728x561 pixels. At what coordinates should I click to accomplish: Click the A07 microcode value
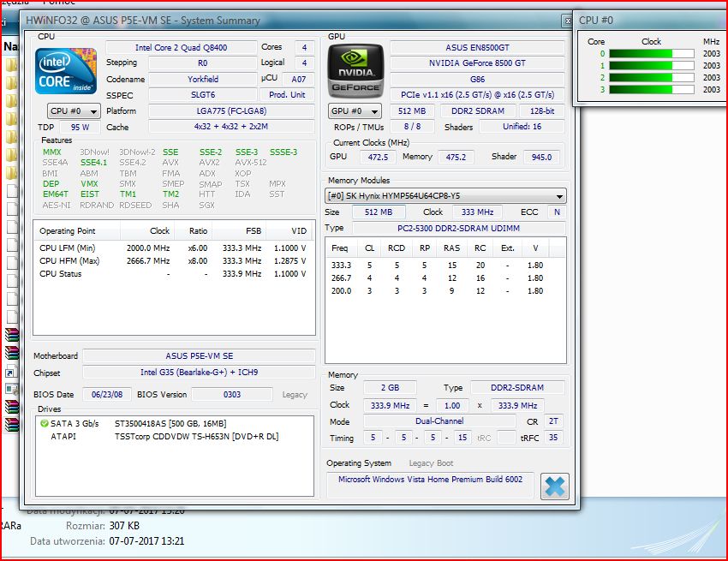pyautogui.click(x=299, y=79)
